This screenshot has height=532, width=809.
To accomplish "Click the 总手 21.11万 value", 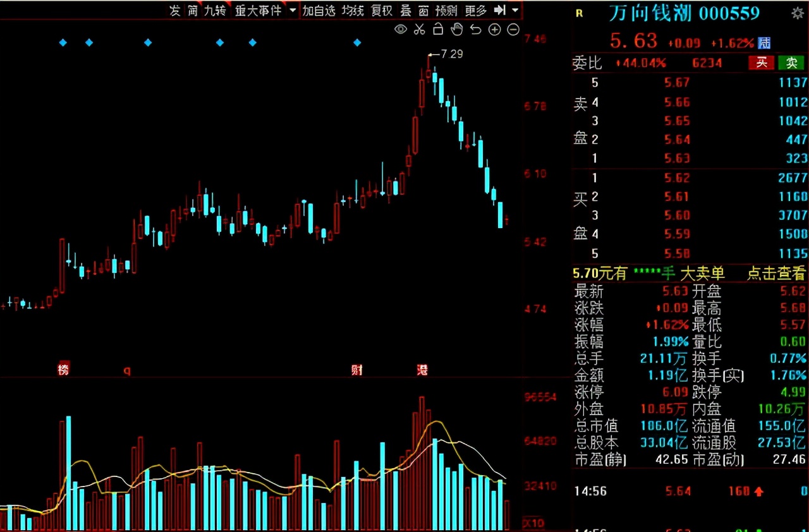I will tap(664, 359).
